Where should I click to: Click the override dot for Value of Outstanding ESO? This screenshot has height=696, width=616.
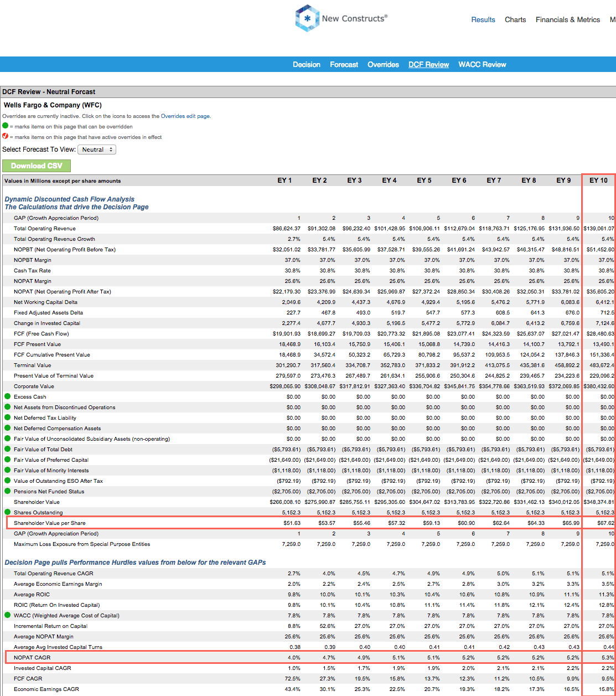(8, 481)
